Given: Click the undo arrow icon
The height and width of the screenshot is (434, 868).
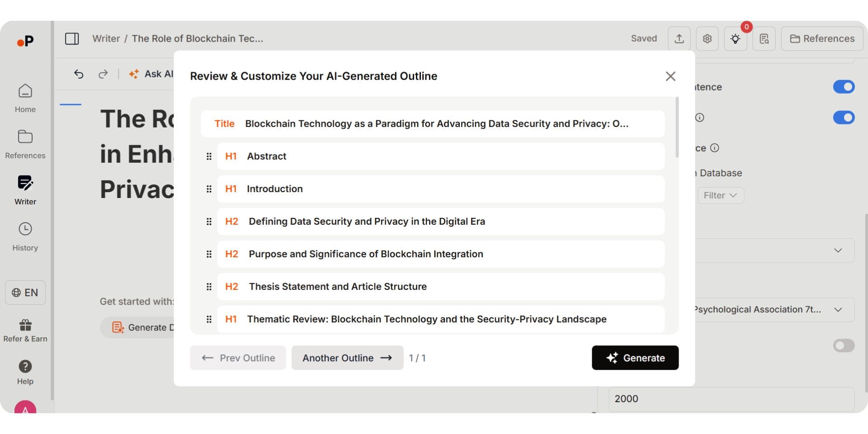Looking at the screenshot, I should [79, 74].
